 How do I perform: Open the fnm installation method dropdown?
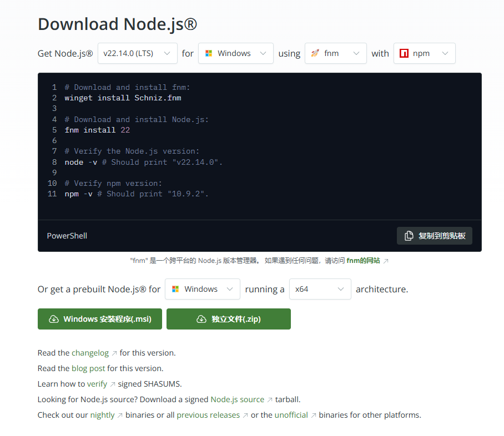336,53
